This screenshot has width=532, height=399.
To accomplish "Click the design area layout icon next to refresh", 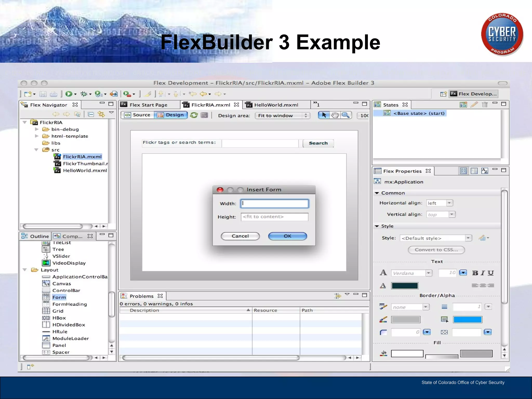I will pyautogui.click(x=204, y=115).
